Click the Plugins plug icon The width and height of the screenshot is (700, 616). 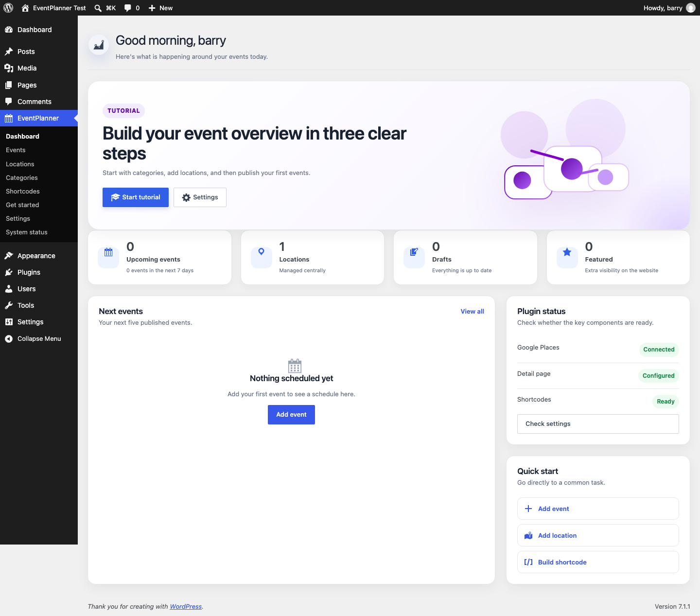[9, 272]
